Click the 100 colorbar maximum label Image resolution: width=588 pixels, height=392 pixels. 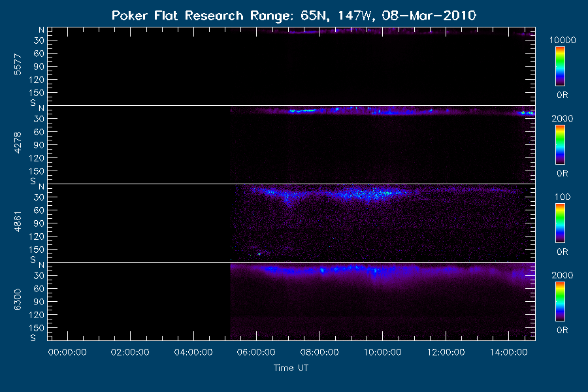(563, 197)
